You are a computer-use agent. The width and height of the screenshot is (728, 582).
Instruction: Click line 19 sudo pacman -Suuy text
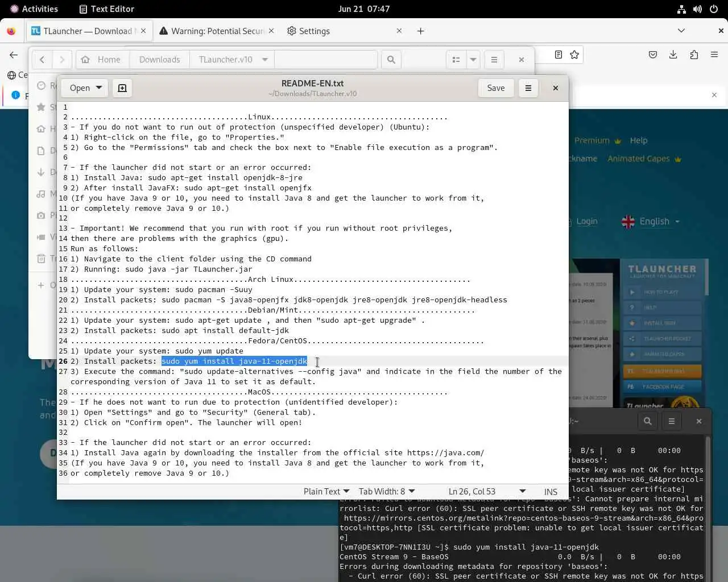click(x=214, y=290)
